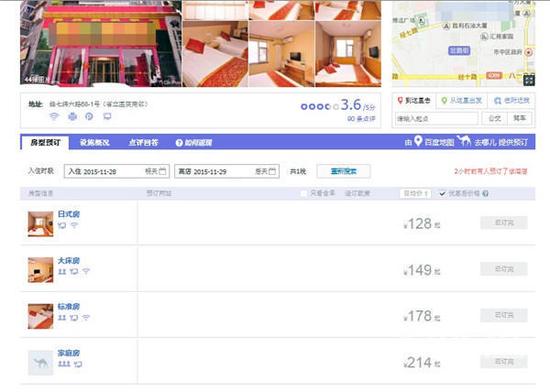
Task: Open the 家庭房 room type link
Action: point(69,353)
